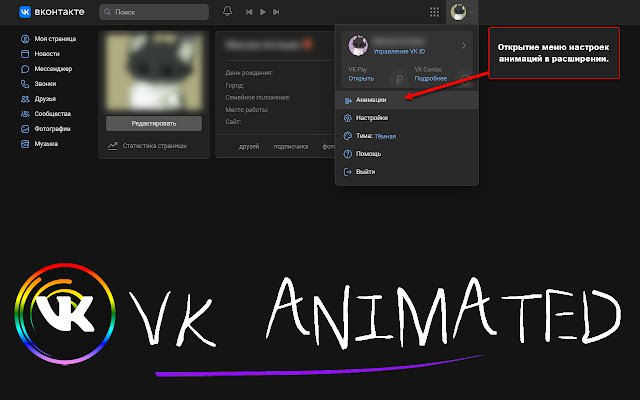The image size is (640, 400).
Task: Skip to previous music track
Action: (x=249, y=12)
